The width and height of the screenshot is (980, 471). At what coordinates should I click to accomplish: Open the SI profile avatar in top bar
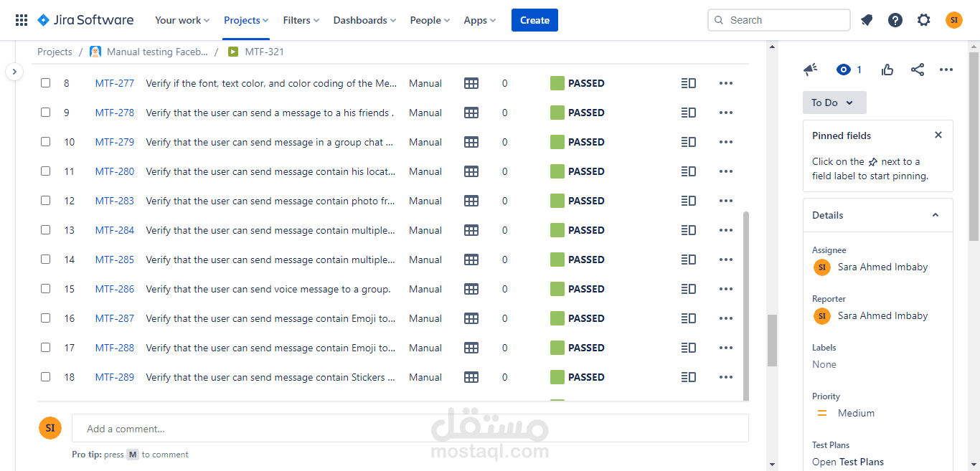[x=954, y=20]
